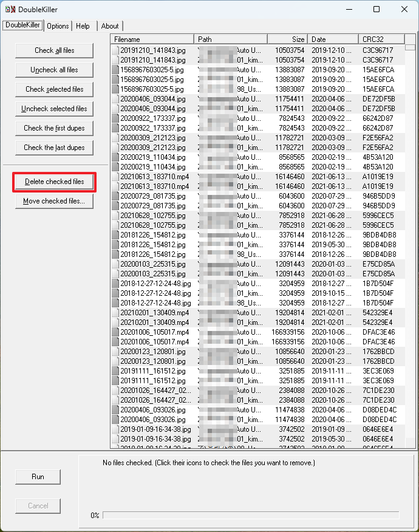Click file icon of 20210628_102755.jpg Auto U... row
Screen dimensions: 419x532
point(115,216)
